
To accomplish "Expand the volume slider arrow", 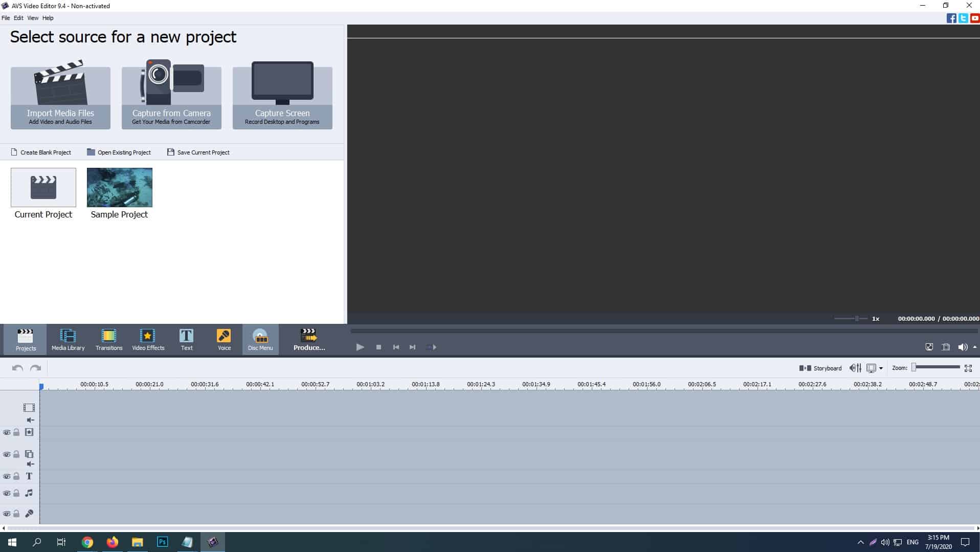I will 975,347.
